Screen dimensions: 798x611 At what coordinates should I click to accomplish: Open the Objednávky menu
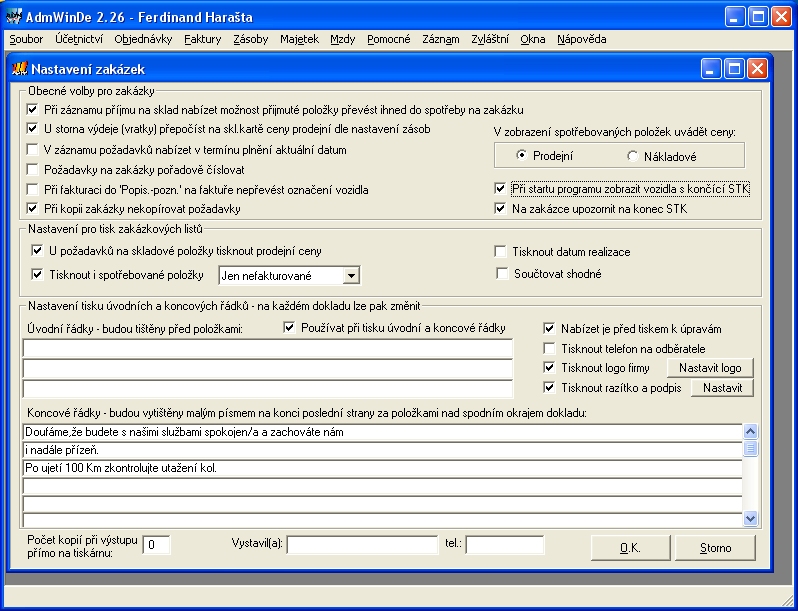143,39
